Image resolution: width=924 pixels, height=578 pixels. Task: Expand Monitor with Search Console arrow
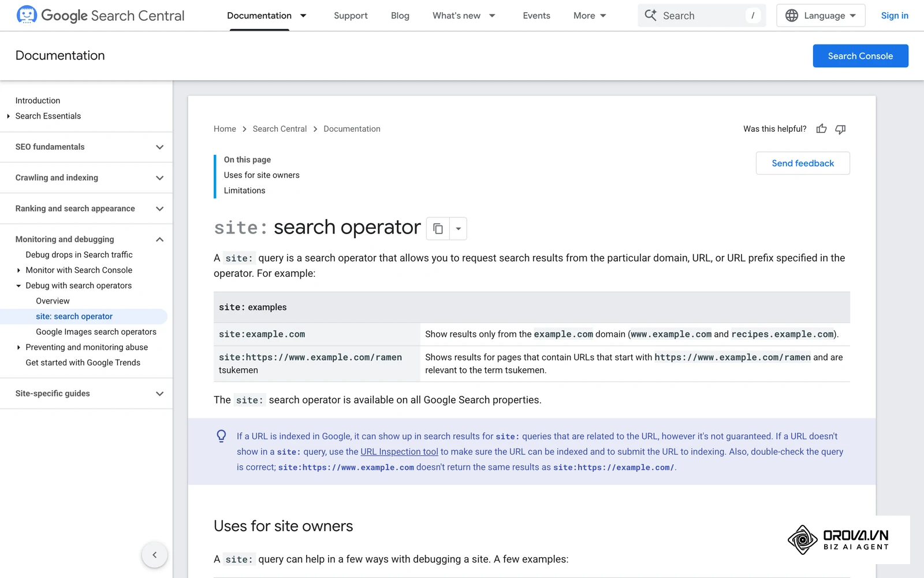point(18,270)
